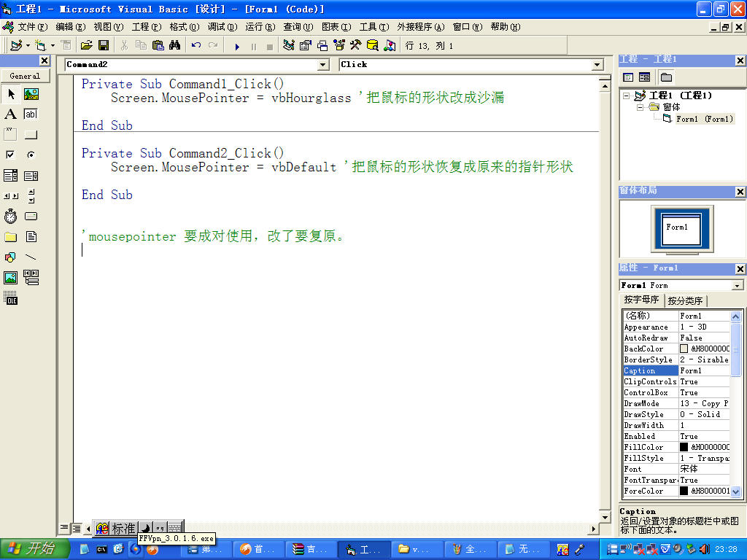Select the Timer control in toolbox

(x=10, y=217)
